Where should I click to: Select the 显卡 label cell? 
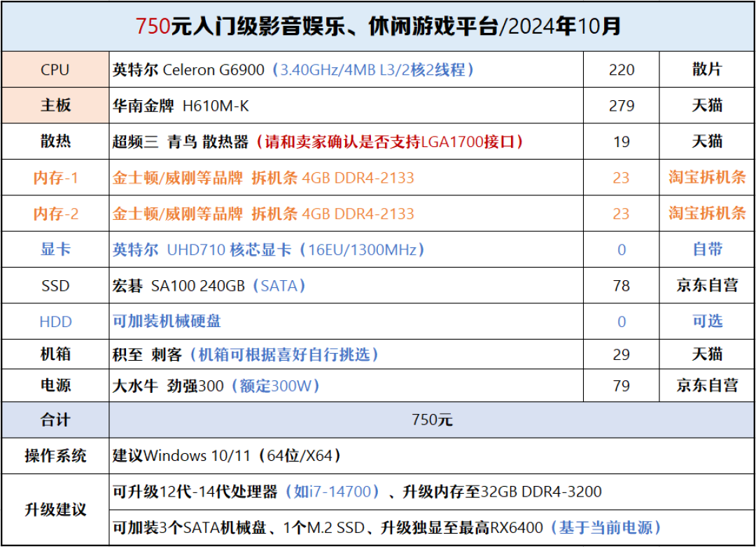click(x=55, y=249)
